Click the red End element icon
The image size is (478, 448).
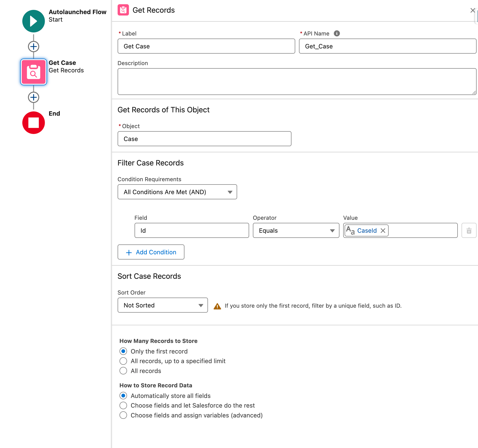33,123
